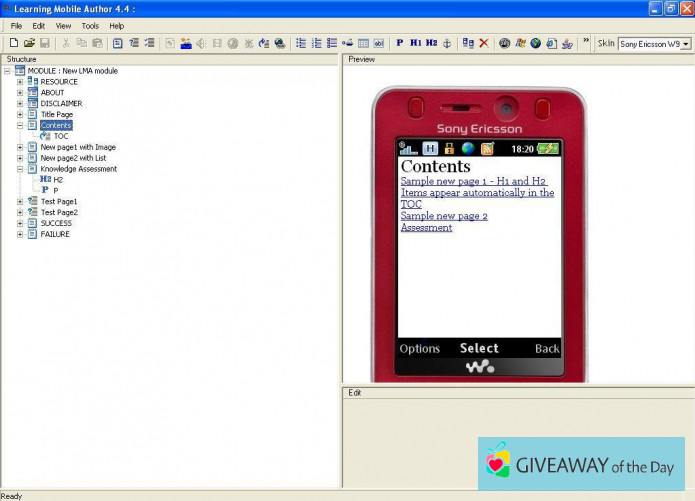Viewport: 695px width, 501px height.
Task: Select the TOC item in tree
Action: point(61,136)
